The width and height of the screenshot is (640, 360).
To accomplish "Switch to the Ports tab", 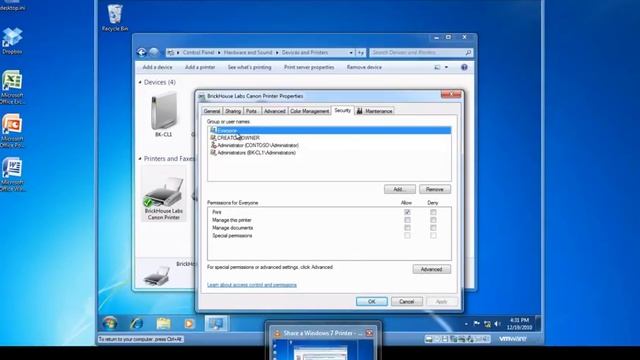I will (x=252, y=111).
